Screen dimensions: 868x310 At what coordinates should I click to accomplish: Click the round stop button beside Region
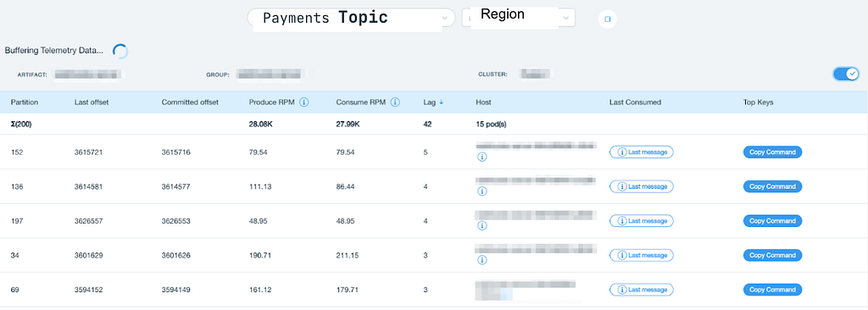(607, 19)
